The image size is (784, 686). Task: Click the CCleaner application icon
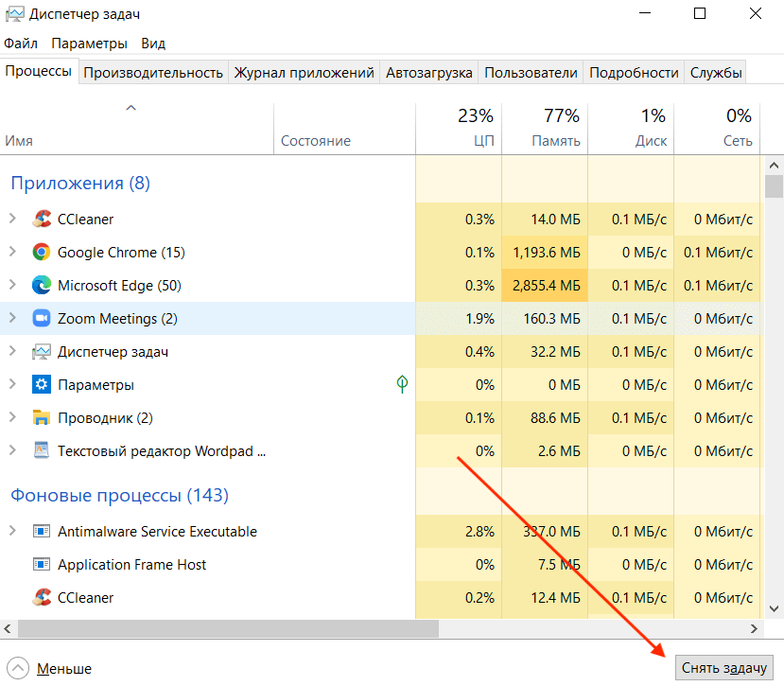(42, 219)
